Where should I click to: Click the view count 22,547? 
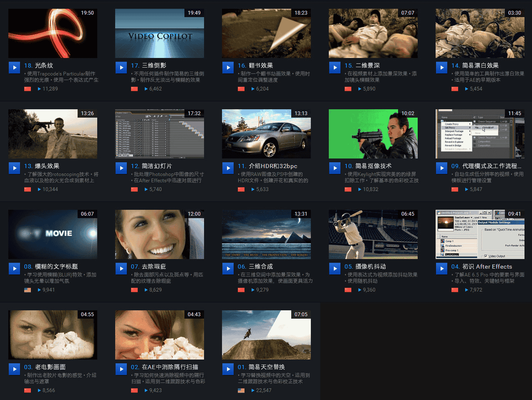[264, 390]
